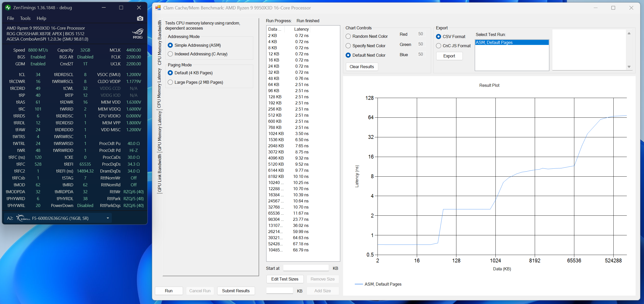
Task: Click the Clam benchmark window icon
Action: 158,8
